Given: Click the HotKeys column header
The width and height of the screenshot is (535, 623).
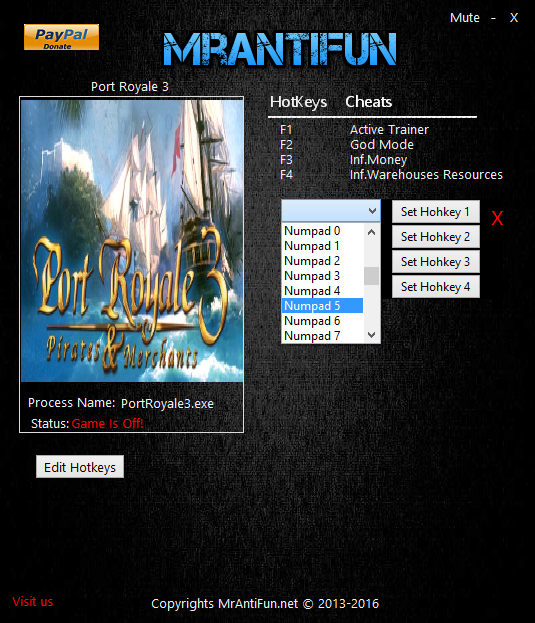Looking at the screenshot, I should 298,102.
